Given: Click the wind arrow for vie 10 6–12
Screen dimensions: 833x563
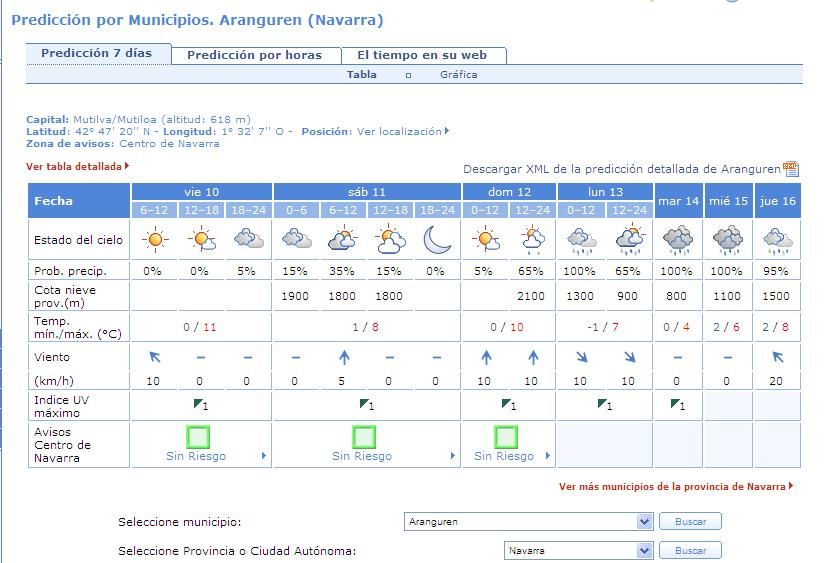Looking at the screenshot, I should (x=155, y=357).
